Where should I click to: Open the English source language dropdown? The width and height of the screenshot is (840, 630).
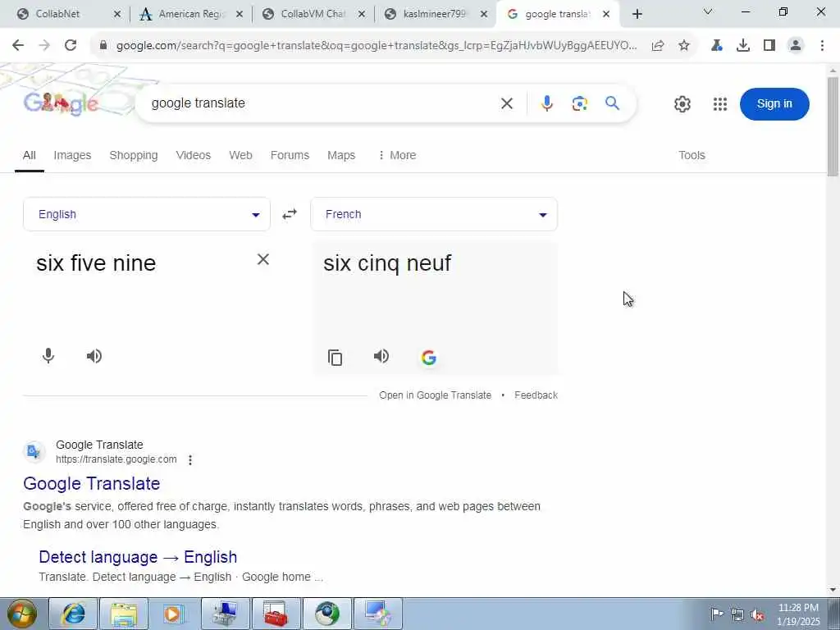(x=146, y=214)
